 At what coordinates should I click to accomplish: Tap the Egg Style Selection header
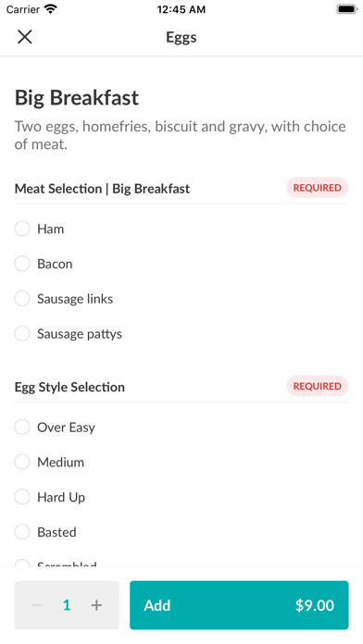(x=69, y=388)
